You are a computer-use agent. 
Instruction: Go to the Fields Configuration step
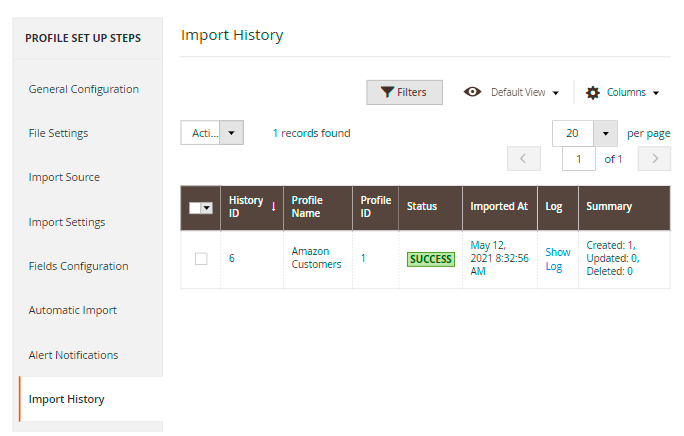78,266
